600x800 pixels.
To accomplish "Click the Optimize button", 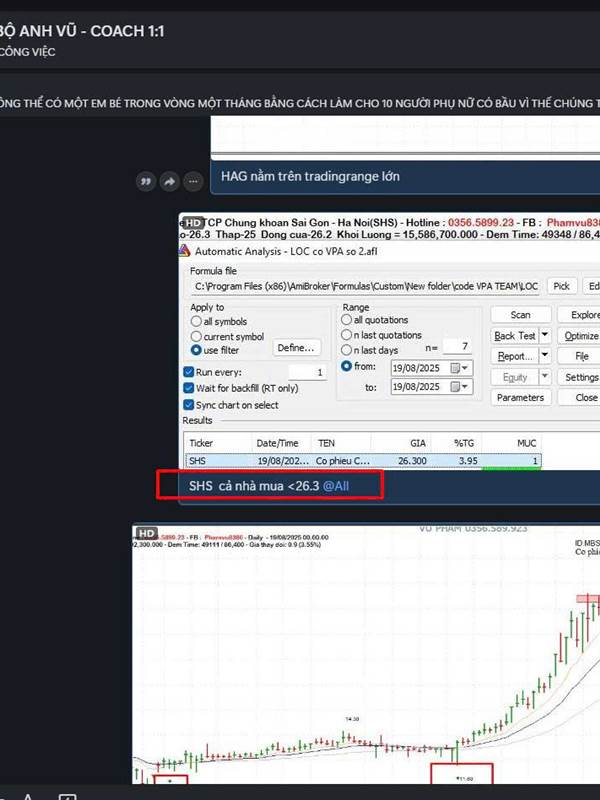I will point(581,336).
